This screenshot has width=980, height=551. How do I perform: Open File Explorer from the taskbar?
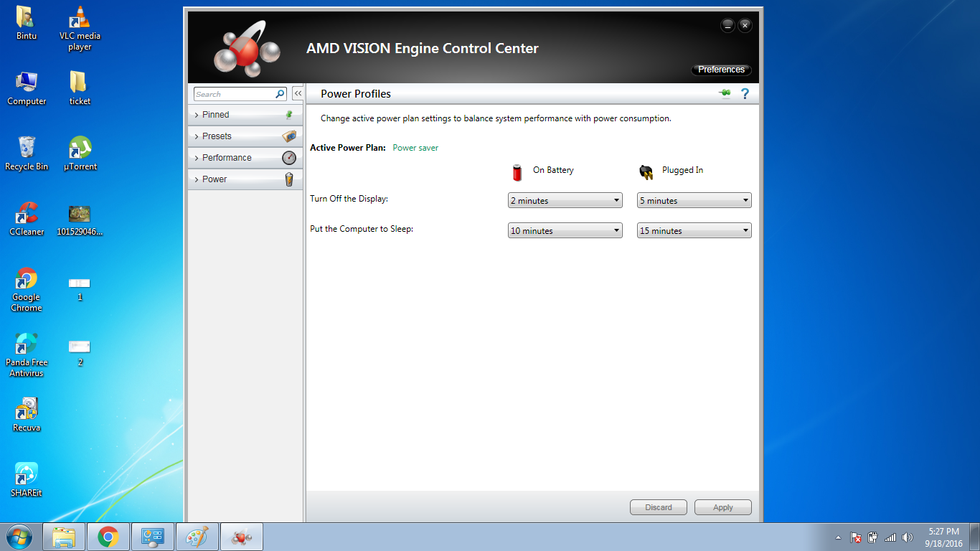click(x=65, y=537)
